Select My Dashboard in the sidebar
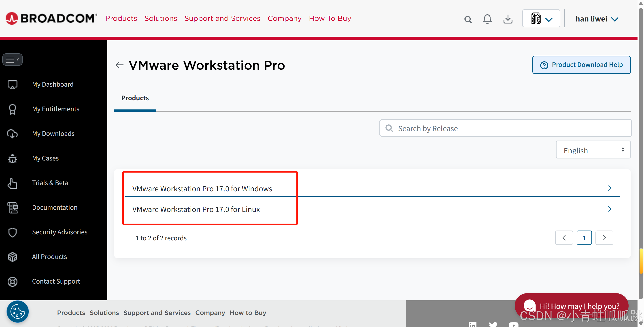 click(53, 84)
